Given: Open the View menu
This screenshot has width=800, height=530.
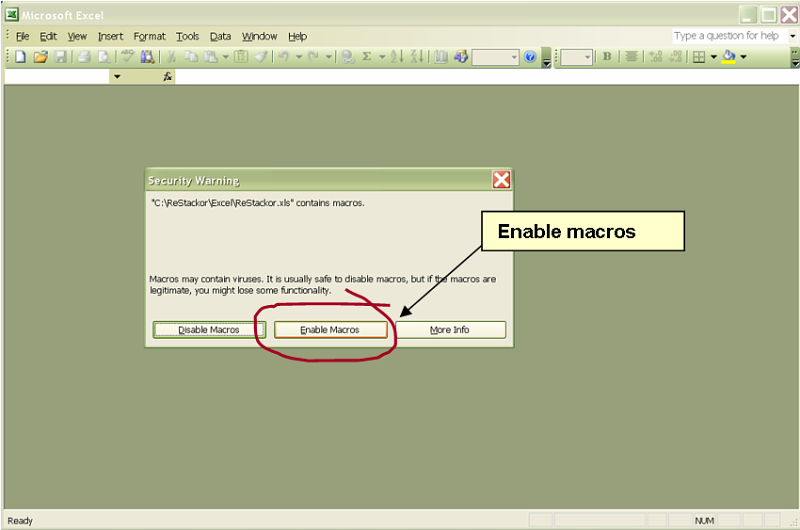Looking at the screenshot, I should (77, 36).
